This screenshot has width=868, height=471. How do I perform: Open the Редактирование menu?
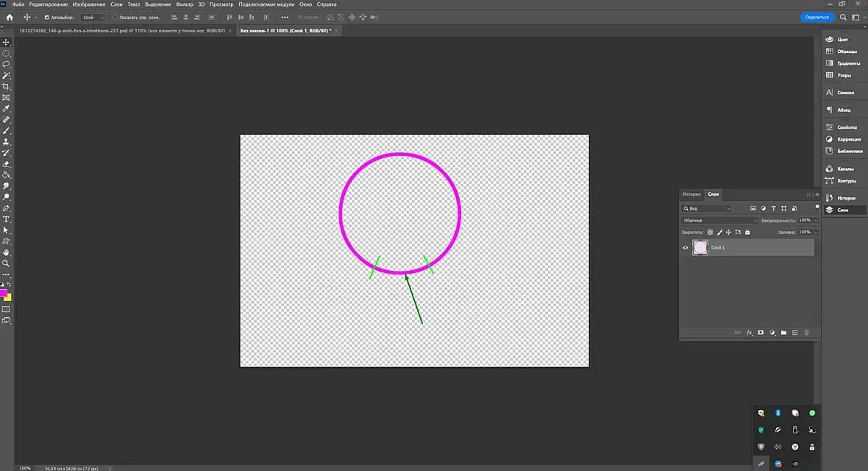[48, 4]
